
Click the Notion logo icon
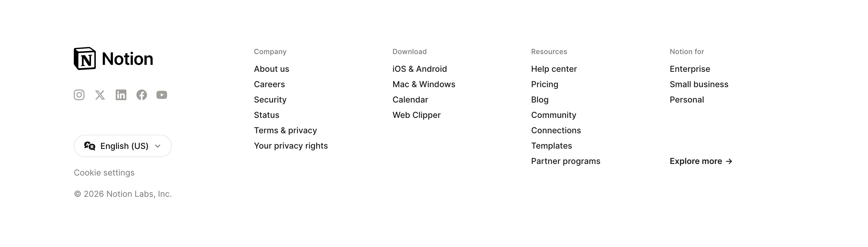pyautogui.click(x=85, y=58)
